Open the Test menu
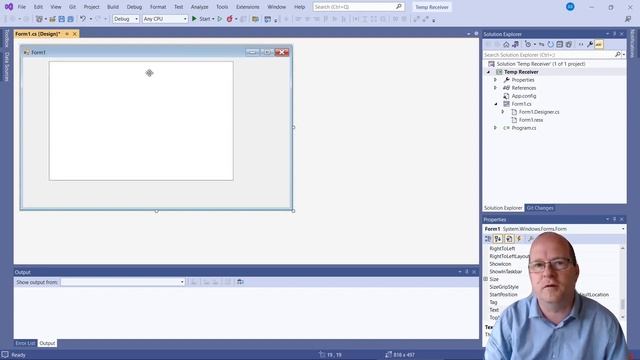 [x=178, y=7]
